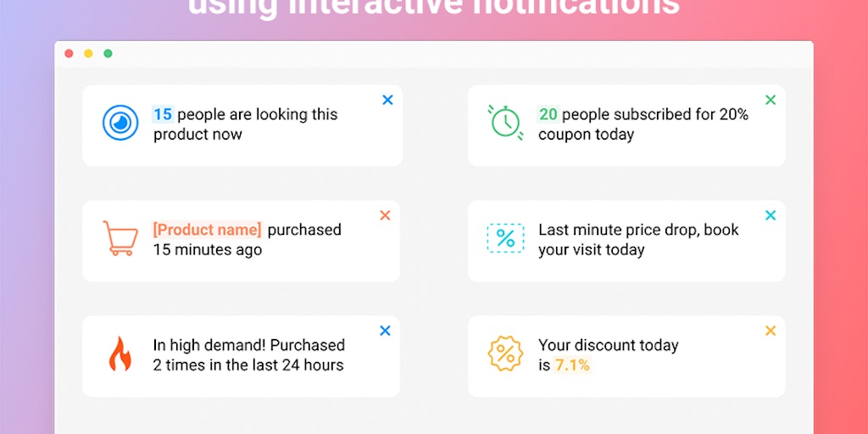868x434 pixels.
Task: Click the highlighted 20 subscriber count
Action: click(548, 114)
